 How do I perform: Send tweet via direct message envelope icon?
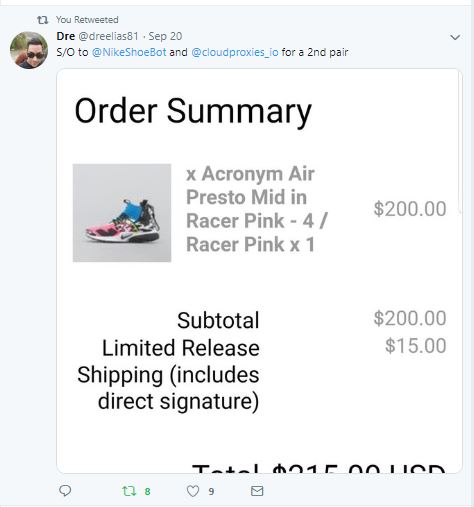(257, 491)
